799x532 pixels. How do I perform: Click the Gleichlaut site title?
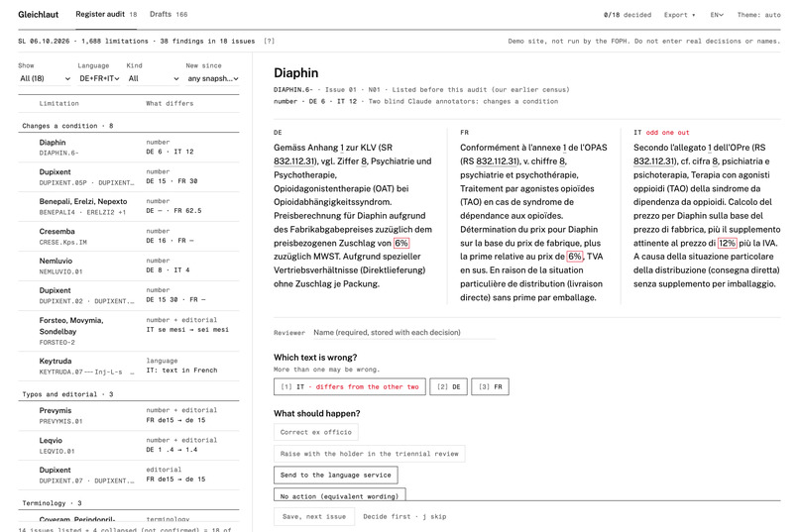(39, 15)
